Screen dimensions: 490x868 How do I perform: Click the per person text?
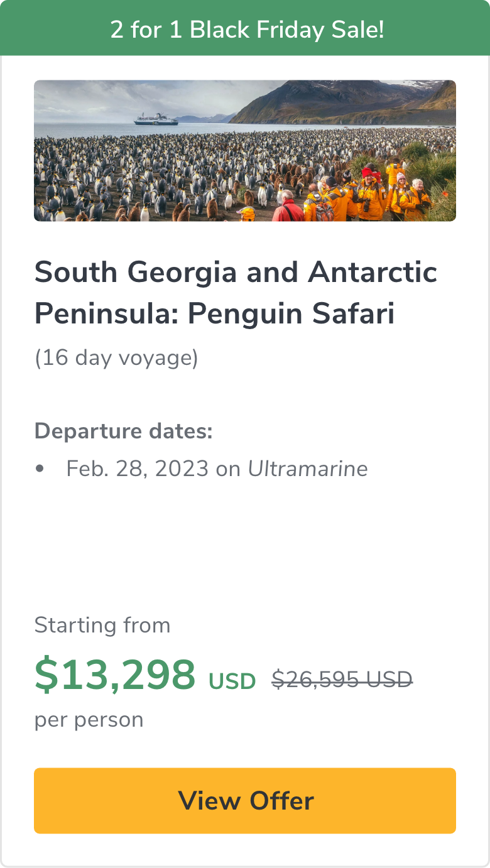coord(89,719)
